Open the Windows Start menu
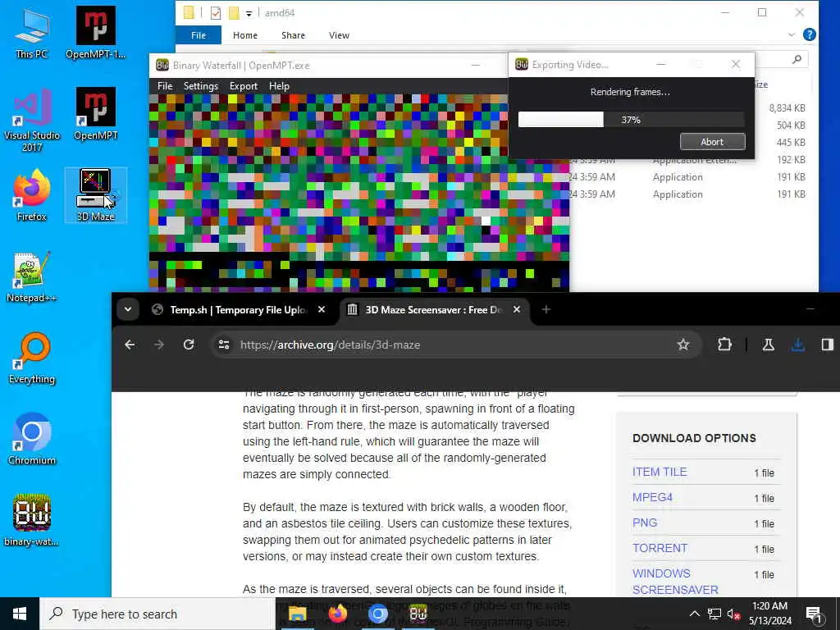This screenshot has height=630, width=840. click(20, 614)
